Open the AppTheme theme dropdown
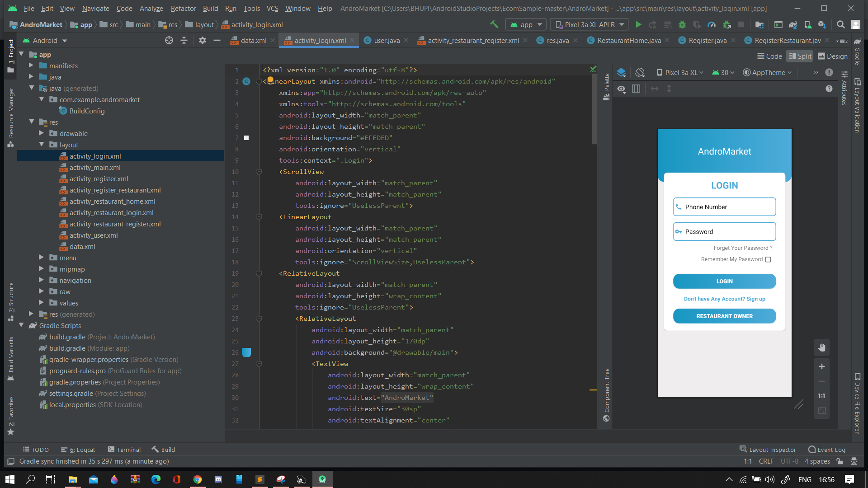 coord(767,72)
